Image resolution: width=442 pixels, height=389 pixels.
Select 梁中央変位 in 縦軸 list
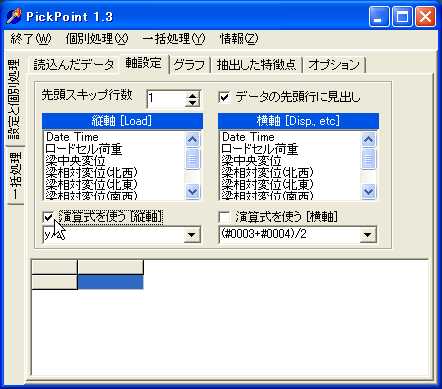click(75, 161)
